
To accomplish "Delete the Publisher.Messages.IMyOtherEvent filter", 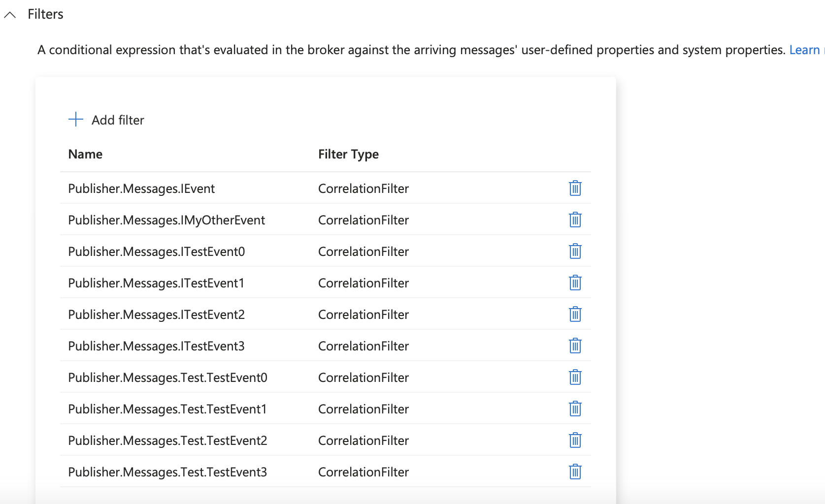I will (x=575, y=220).
